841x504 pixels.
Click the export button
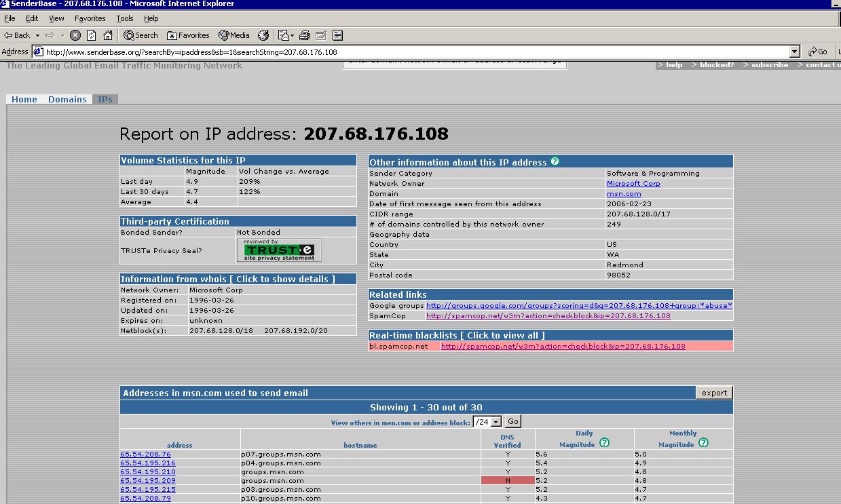(x=714, y=393)
